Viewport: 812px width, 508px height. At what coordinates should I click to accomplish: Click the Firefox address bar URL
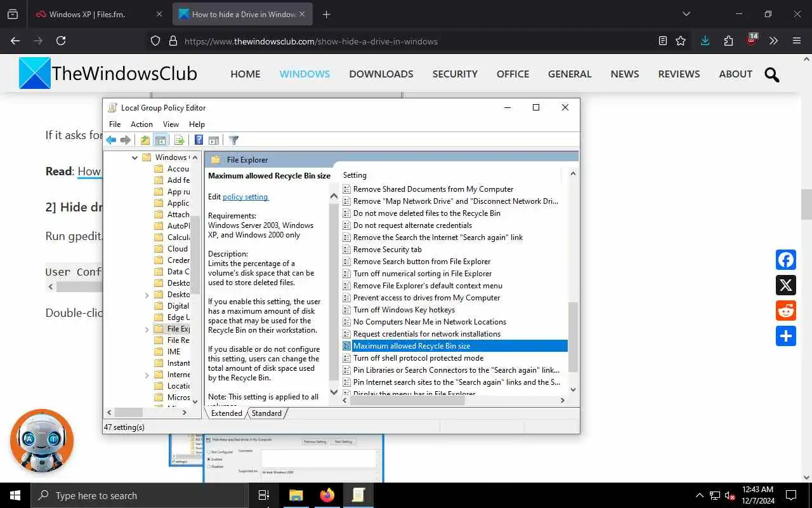[x=311, y=41]
